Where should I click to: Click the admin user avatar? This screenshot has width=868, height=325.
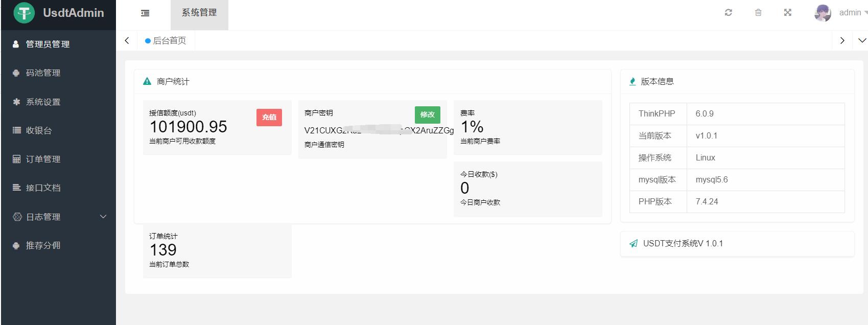coord(823,13)
